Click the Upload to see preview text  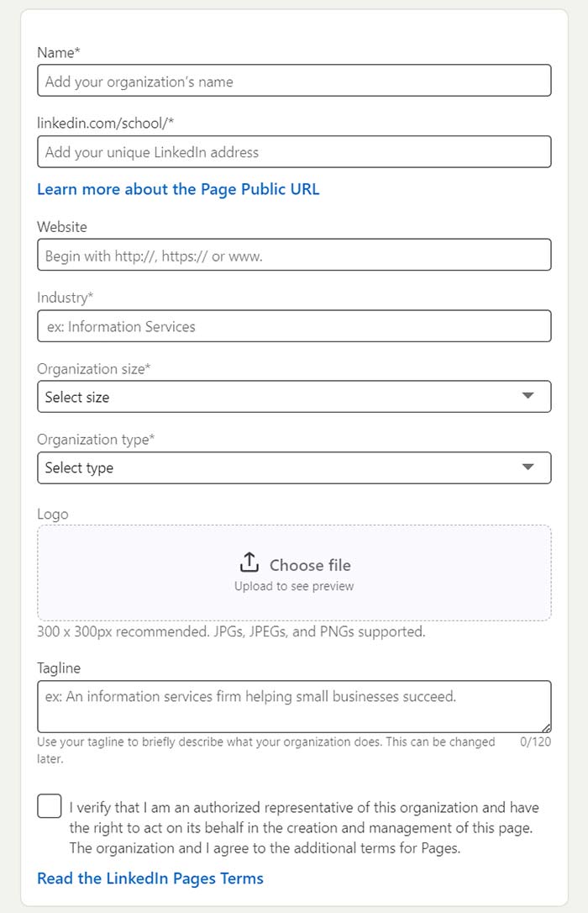point(294,586)
